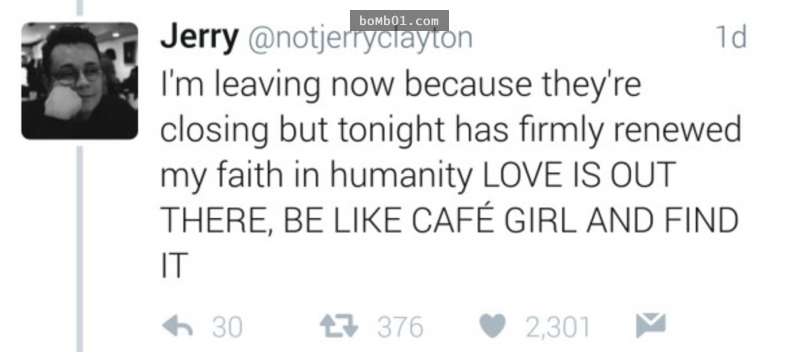Screen dimensions: 800x360
Task: Click the reply arrow icon
Action: point(177,326)
